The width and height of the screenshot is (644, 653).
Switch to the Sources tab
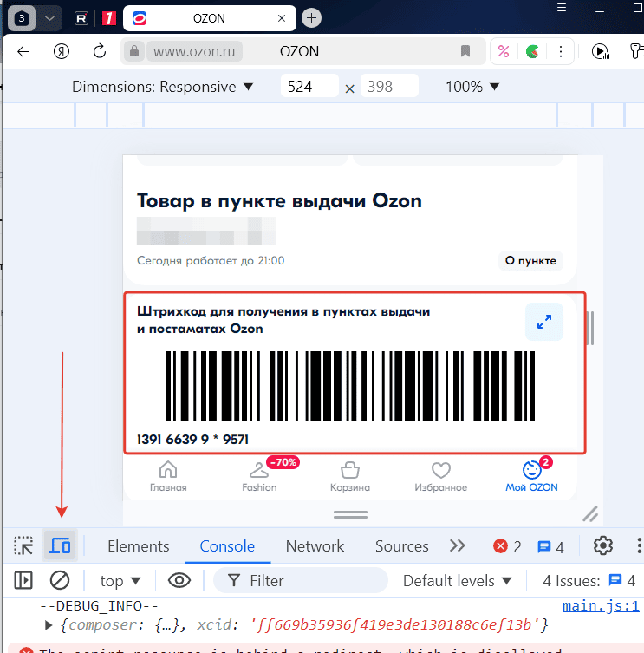pyautogui.click(x=401, y=546)
